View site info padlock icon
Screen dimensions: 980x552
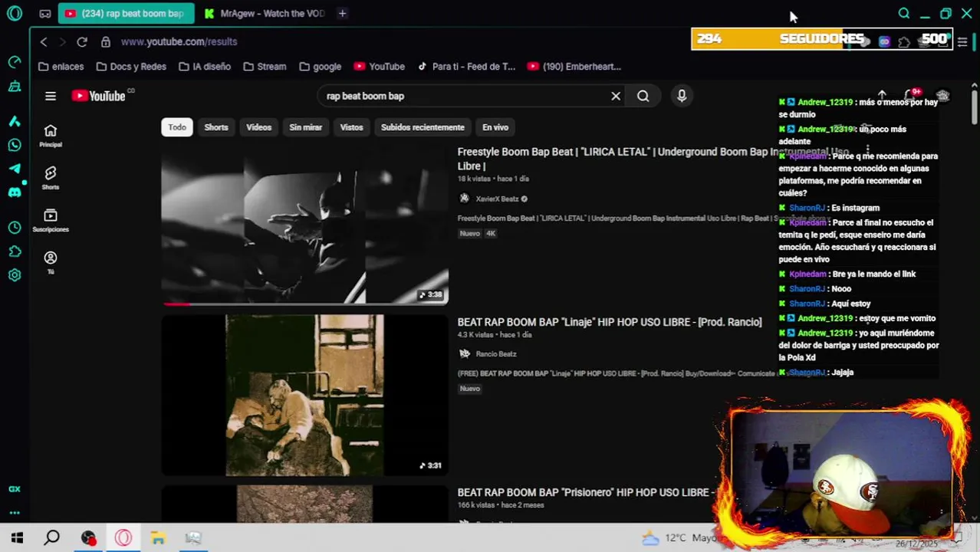pos(106,41)
